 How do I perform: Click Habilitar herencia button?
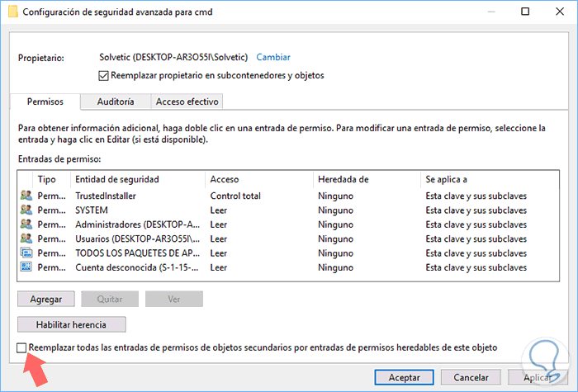(72, 324)
